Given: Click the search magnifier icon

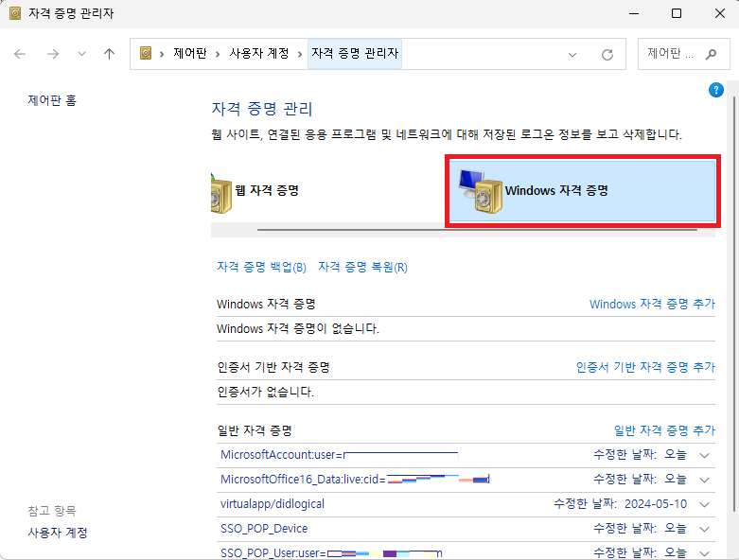Looking at the screenshot, I should point(711,54).
